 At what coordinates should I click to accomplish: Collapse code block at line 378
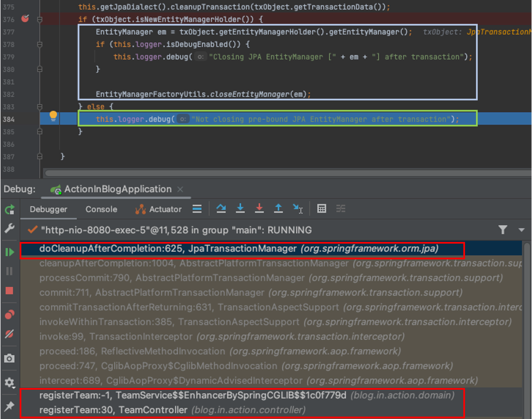[x=39, y=44]
